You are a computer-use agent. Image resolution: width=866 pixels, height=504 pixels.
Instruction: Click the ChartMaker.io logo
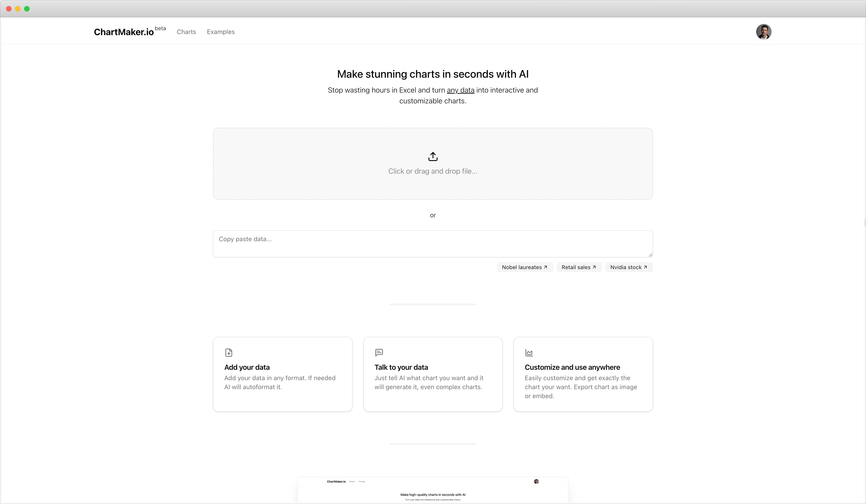tap(124, 32)
